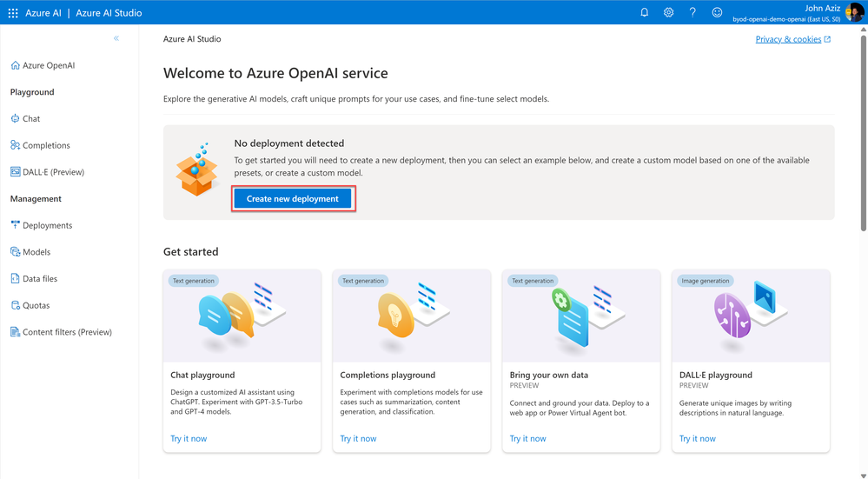The image size is (868, 479).
Task: Click the Chat playground sidebar icon
Action: (x=15, y=118)
